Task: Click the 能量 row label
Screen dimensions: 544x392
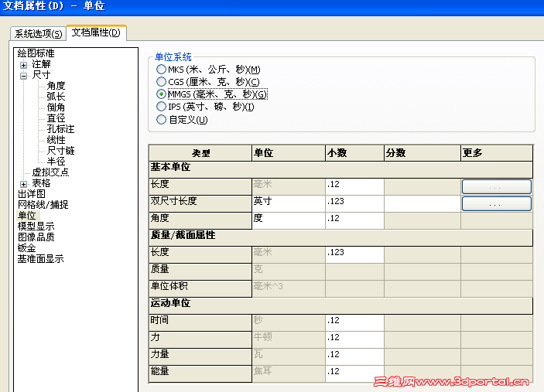Action: (200, 373)
